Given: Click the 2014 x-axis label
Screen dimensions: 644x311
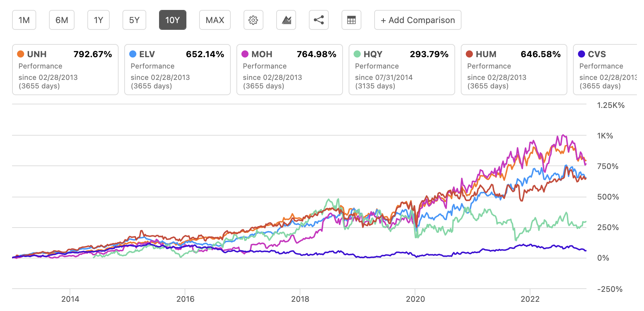Looking at the screenshot, I should [x=70, y=299].
